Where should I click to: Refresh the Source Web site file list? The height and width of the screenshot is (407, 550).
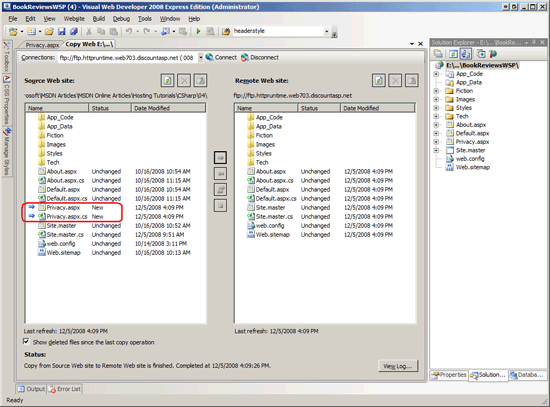(167, 81)
